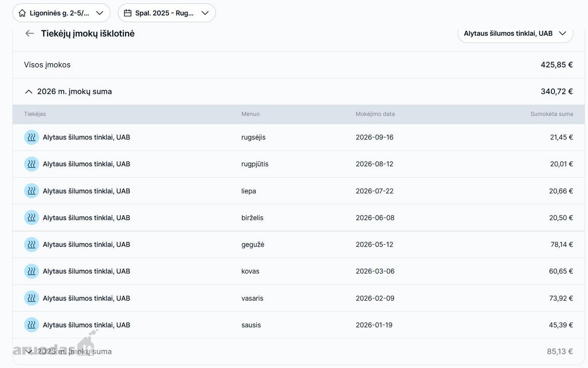Click the Mėnuo column header
The height and width of the screenshot is (368, 588).
coord(250,114)
